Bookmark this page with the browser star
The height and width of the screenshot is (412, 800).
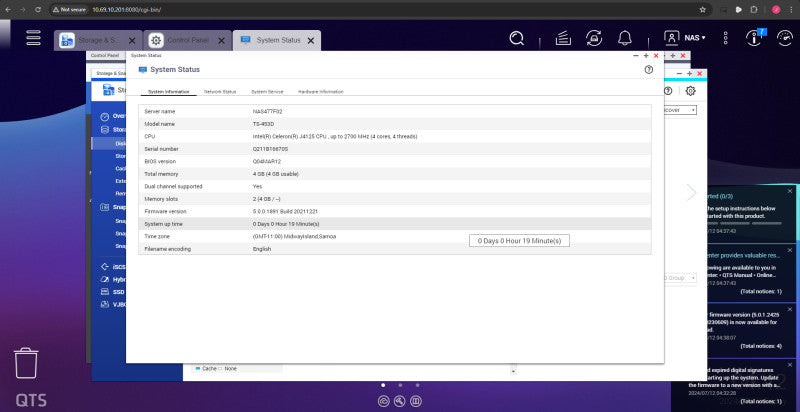tap(703, 10)
